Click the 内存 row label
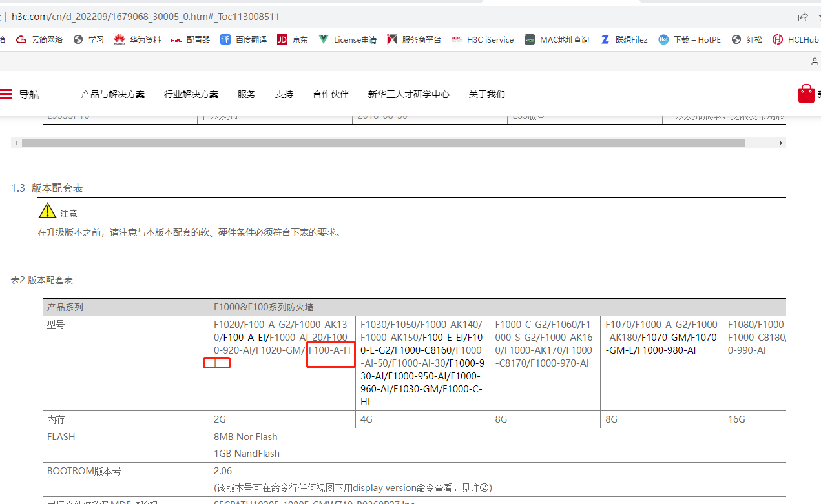This screenshot has height=504, width=821. pyautogui.click(x=56, y=419)
